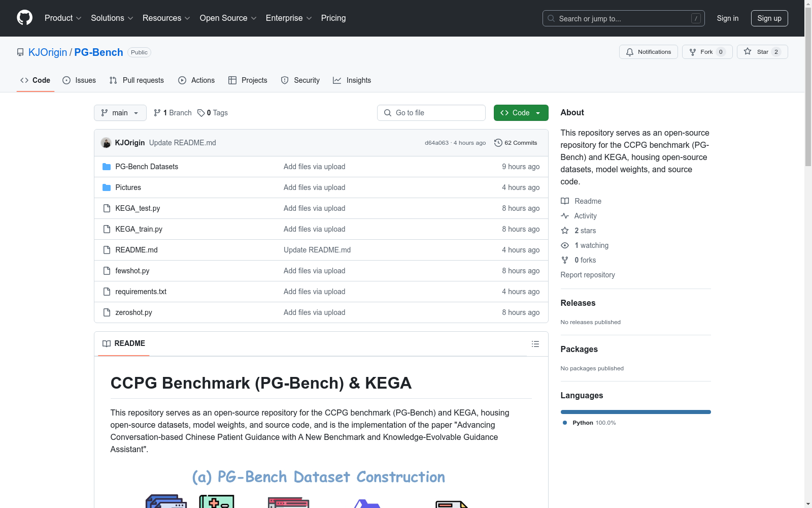This screenshot has width=812, height=508.
Task: Open the KJOrigin owner link
Action: click(x=48, y=52)
